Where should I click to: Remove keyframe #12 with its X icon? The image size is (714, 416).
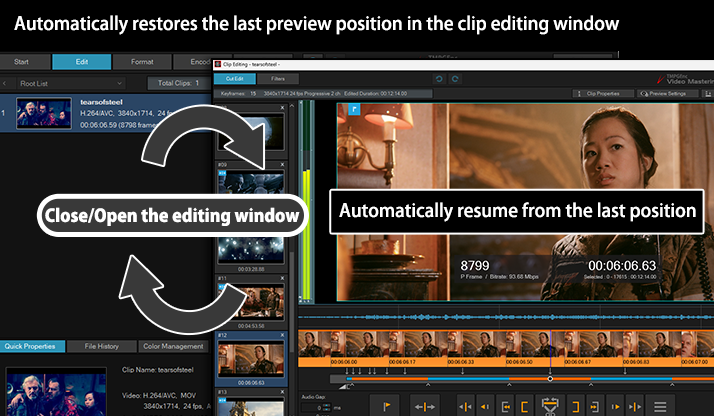tap(282, 335)
